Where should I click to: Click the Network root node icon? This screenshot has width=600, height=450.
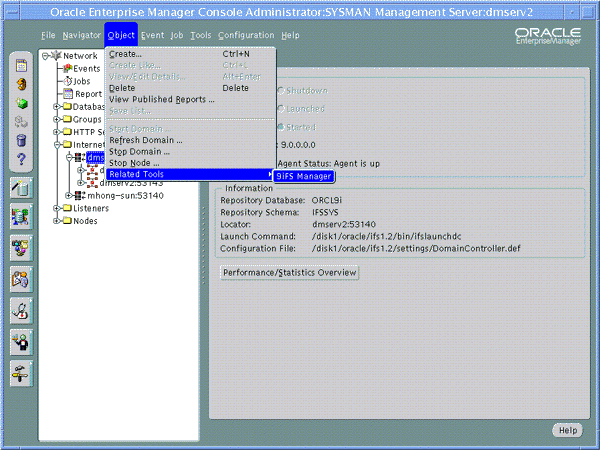click(56, 55)
